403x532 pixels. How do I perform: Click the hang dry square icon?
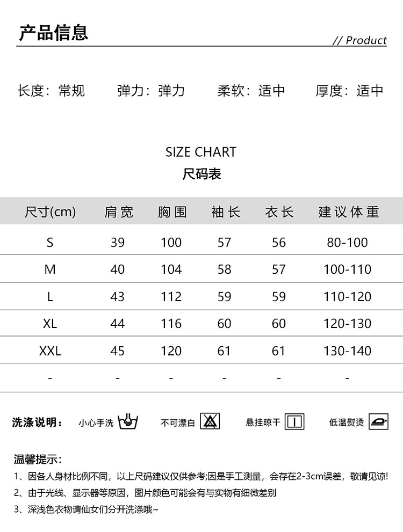pos(294,421)
